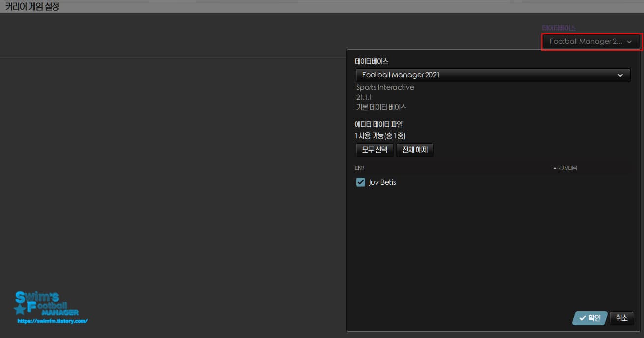Click the Deselect All (전체 해제) button
The width and height of the screenshot is (644, 338).
(415, 150)
